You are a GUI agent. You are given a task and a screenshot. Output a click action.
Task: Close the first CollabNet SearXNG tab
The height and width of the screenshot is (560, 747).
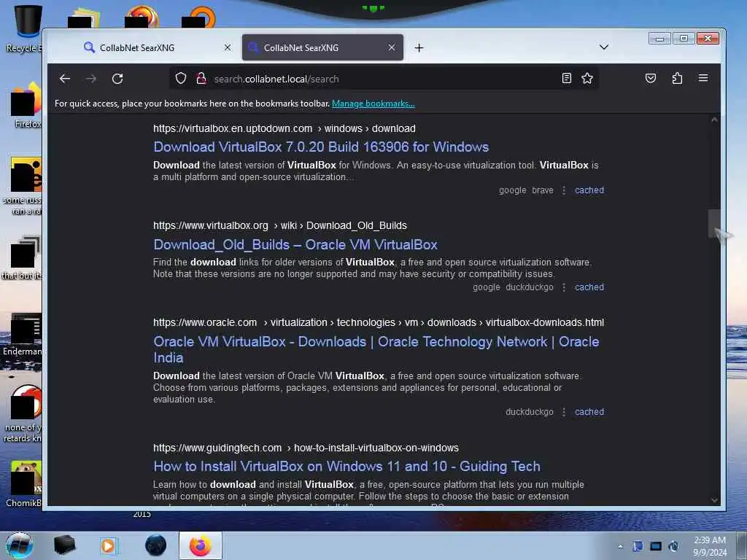click(228, 47)
